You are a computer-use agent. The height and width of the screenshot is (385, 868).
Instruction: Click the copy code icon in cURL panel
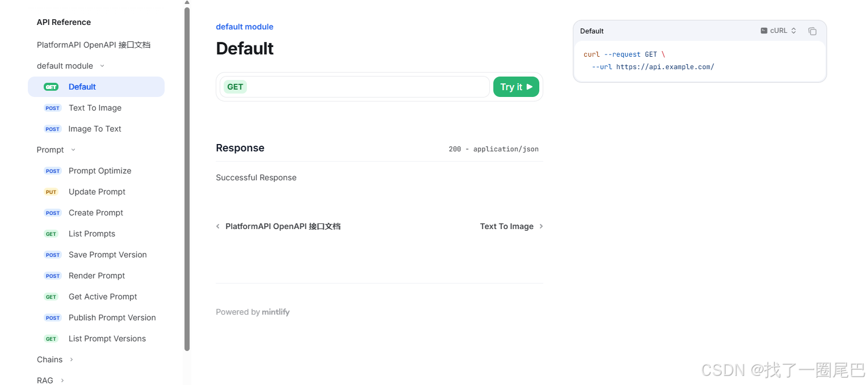coord(812,31)
